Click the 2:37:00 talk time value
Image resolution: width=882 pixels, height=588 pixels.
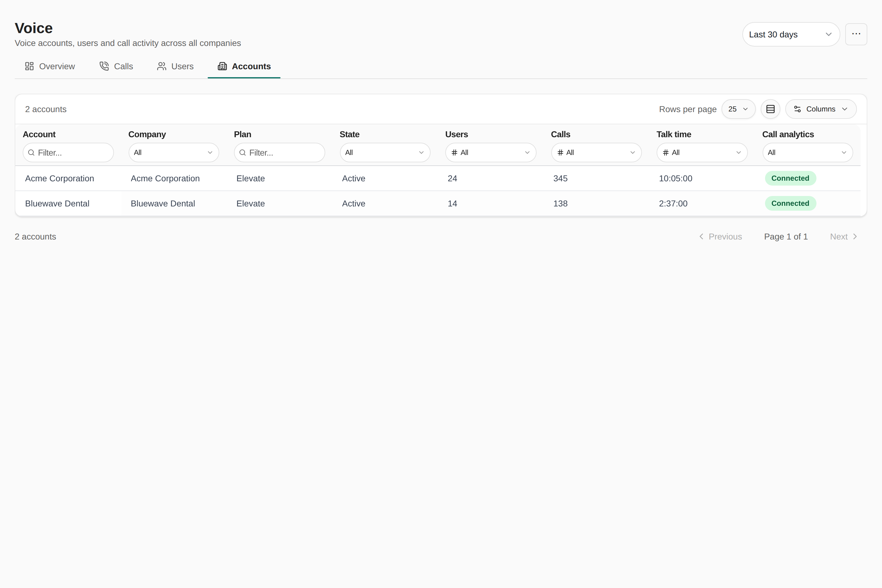[x=673, y=204]
